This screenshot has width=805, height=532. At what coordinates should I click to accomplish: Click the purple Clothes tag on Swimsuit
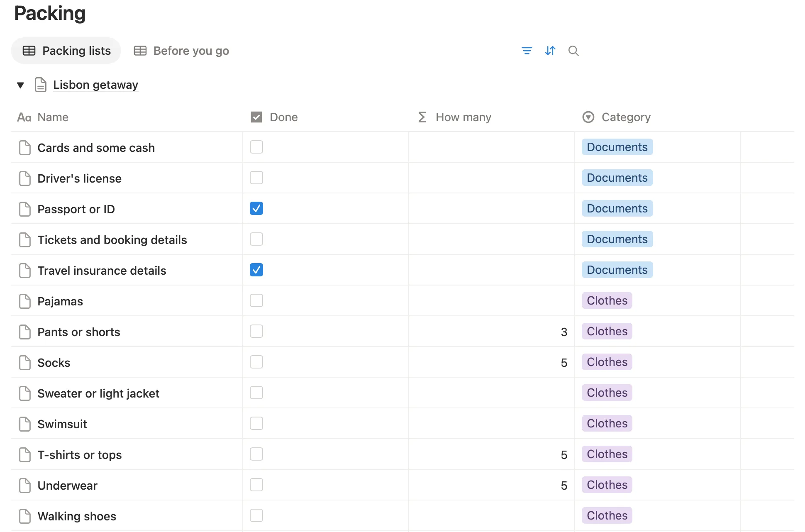pos(607,423)
